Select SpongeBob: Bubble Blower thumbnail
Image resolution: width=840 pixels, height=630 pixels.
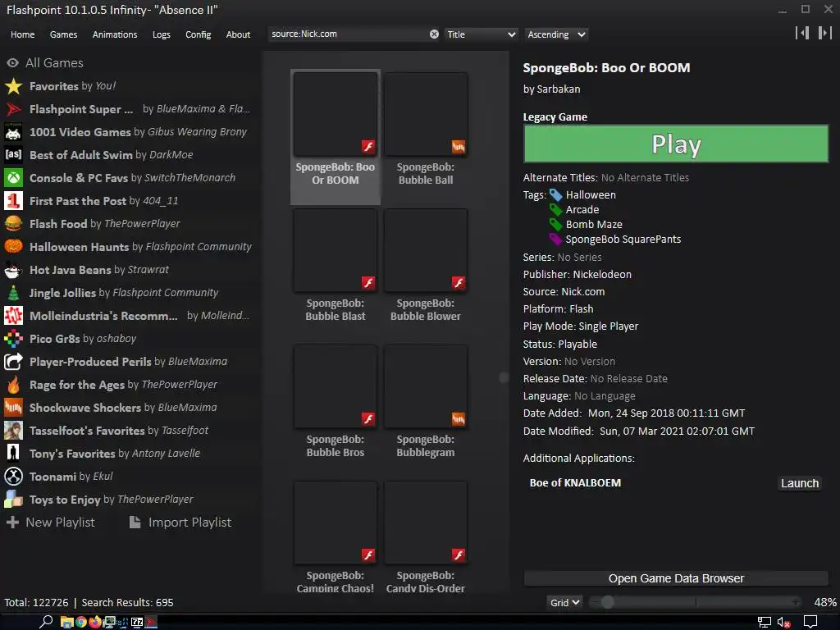pos(426,251)
